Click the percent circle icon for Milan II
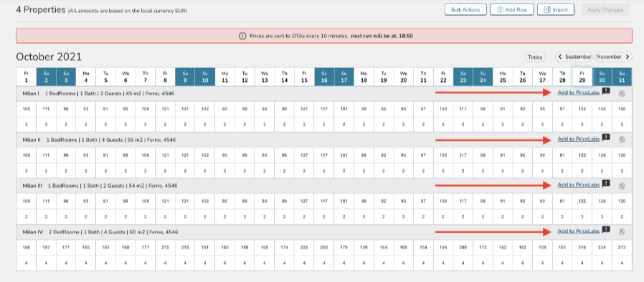This screenshot has width=644, height=282. [622, 140]
